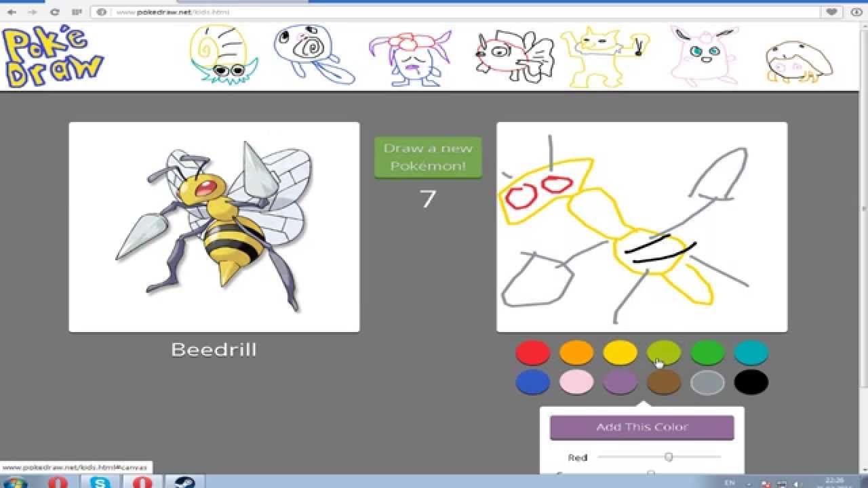This screenshot has width=868, height=488.
Task: Select the lime green color swatch
Action: pos(664,352)
